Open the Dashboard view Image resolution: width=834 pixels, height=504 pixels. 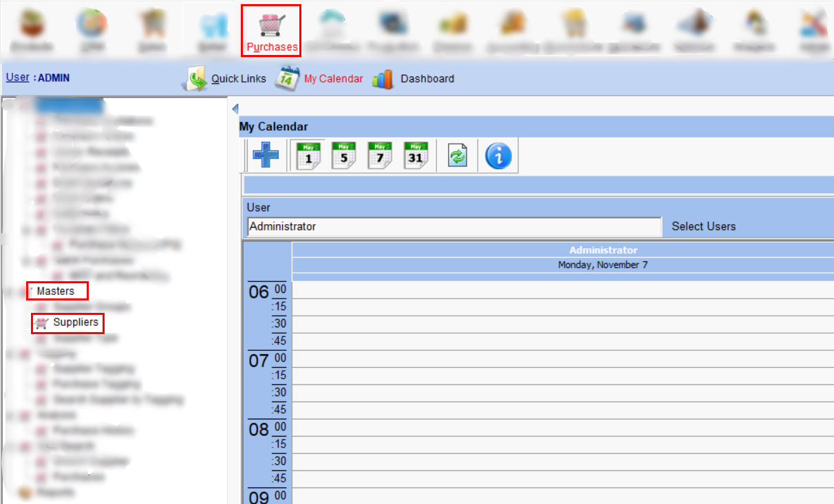427,79
